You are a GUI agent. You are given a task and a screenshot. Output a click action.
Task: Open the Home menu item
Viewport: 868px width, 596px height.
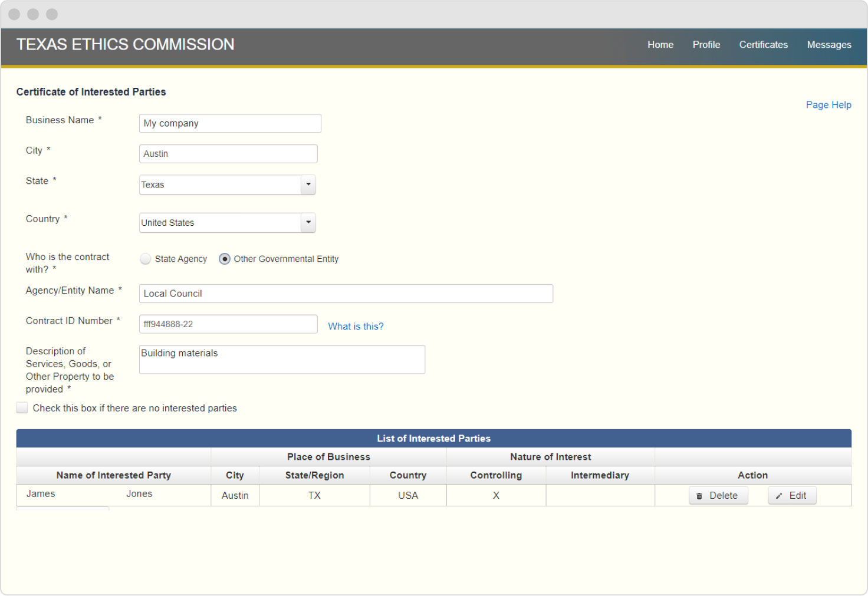660,44
